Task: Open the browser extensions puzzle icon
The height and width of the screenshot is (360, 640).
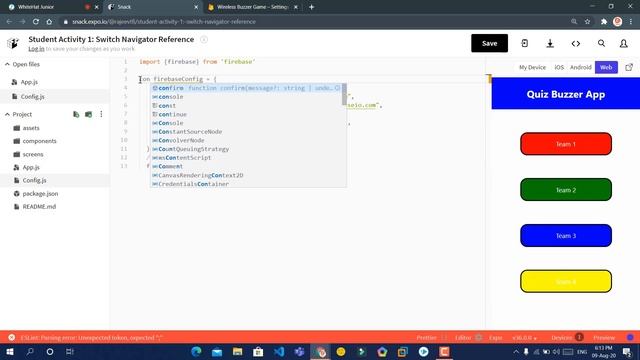Action: tap(604, 22)
